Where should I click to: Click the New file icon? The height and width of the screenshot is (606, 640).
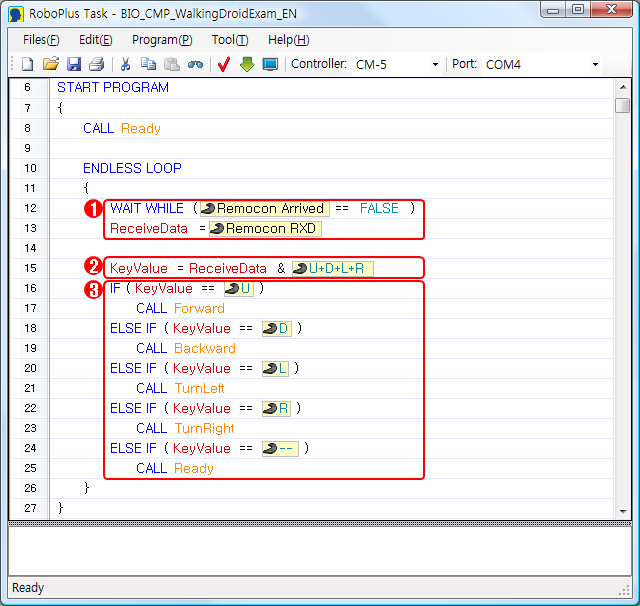(x=28, y=64)
